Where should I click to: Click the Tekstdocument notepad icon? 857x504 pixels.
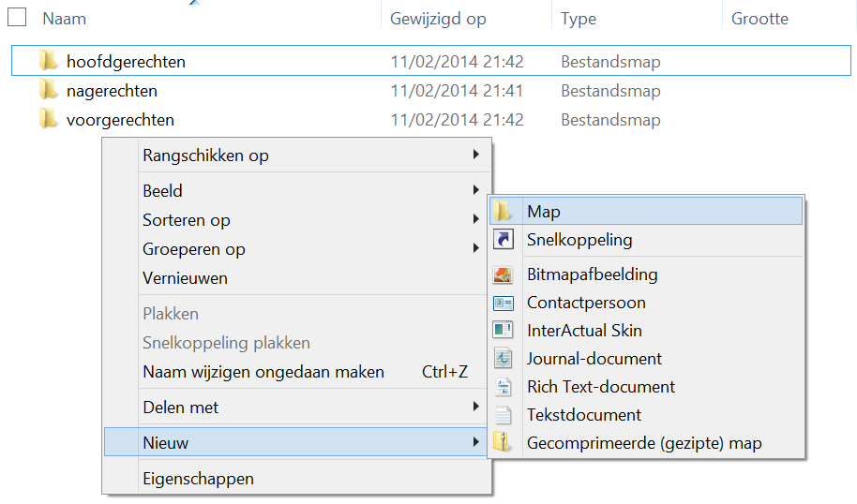tap(503, 415)
